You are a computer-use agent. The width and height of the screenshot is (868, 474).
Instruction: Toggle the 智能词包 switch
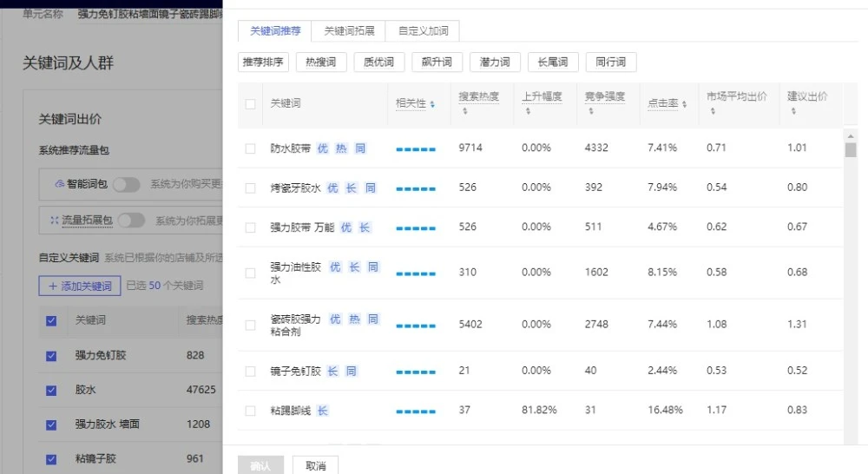(126, 184)
